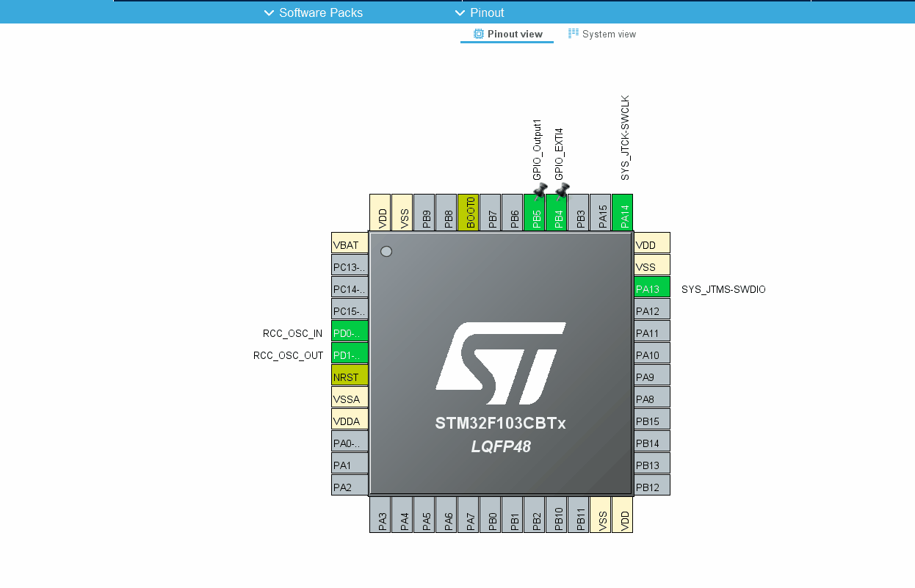The height and width of the screenshot is (588, 915).
Task: Click the PD1 oscillator output pin
Action: 350,353
